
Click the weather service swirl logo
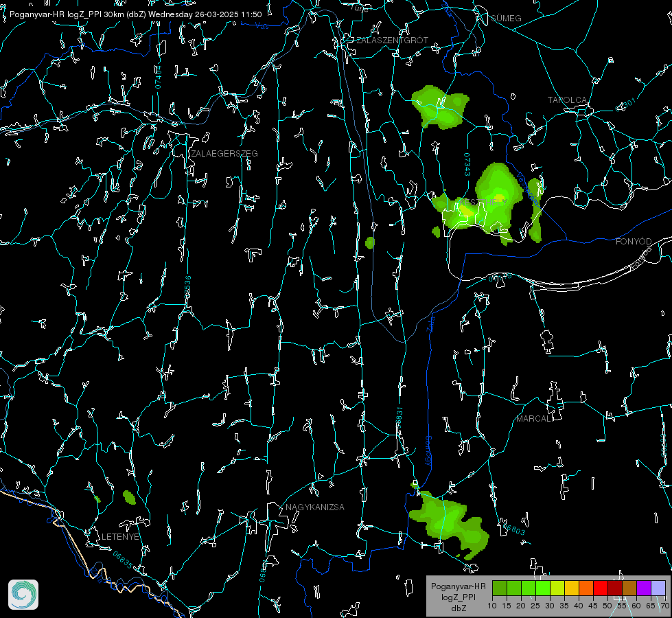[x=23, y=595]
